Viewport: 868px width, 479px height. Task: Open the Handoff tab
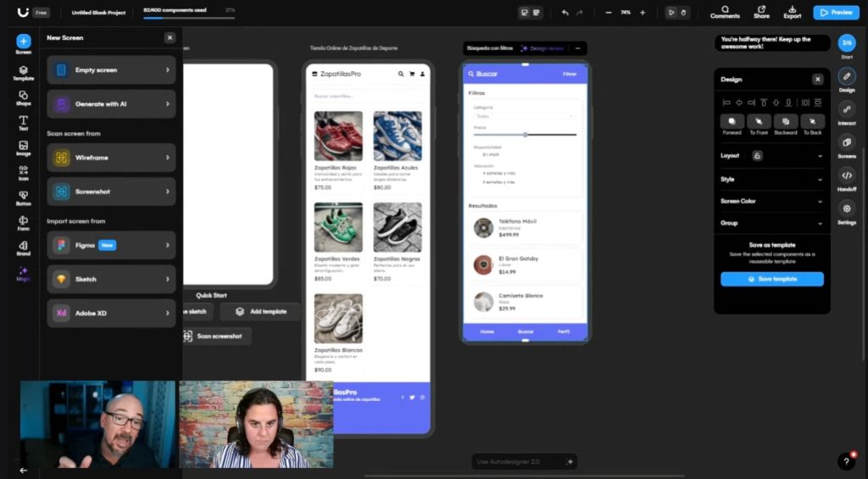847,180
